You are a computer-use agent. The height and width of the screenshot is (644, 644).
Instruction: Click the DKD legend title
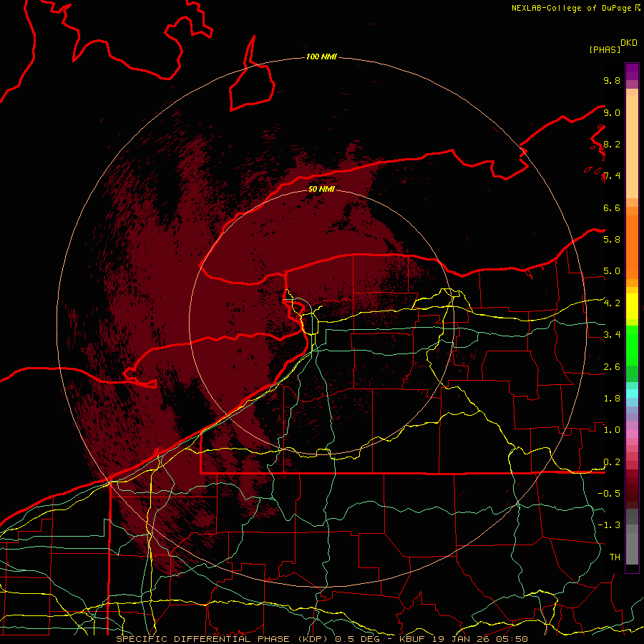tap(628, 43)
